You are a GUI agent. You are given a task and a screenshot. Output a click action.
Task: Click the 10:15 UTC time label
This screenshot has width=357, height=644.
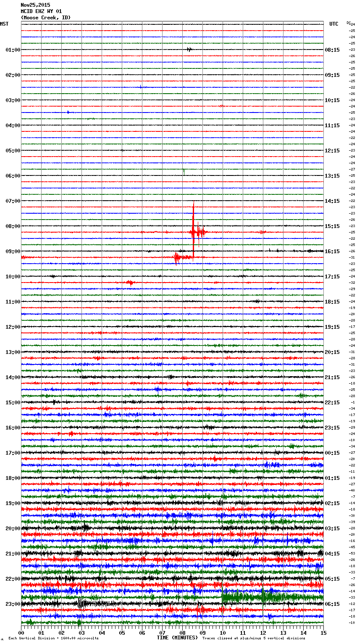coord(332,100)
